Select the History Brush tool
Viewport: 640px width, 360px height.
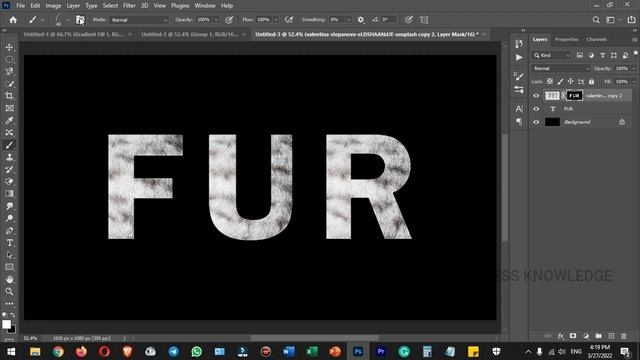[x=9, y=169]
